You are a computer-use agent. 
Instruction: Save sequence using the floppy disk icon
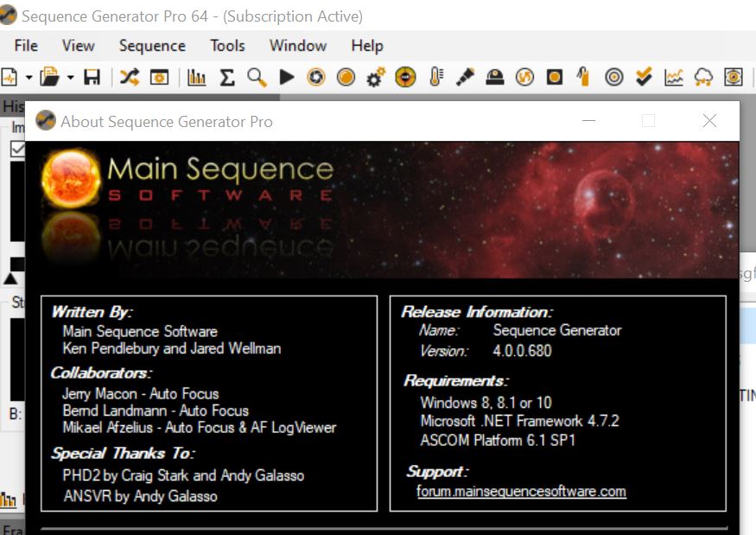pos(92,77)
